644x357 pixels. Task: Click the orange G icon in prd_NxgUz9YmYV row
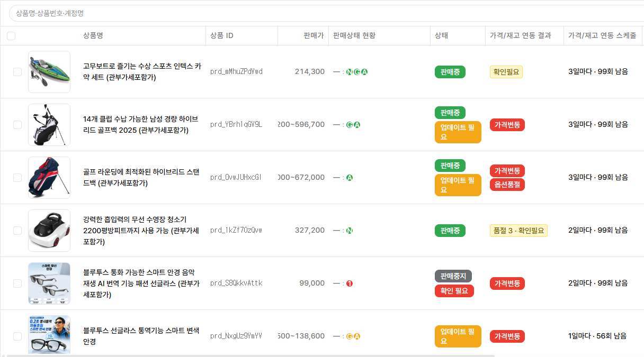point(350,336)
